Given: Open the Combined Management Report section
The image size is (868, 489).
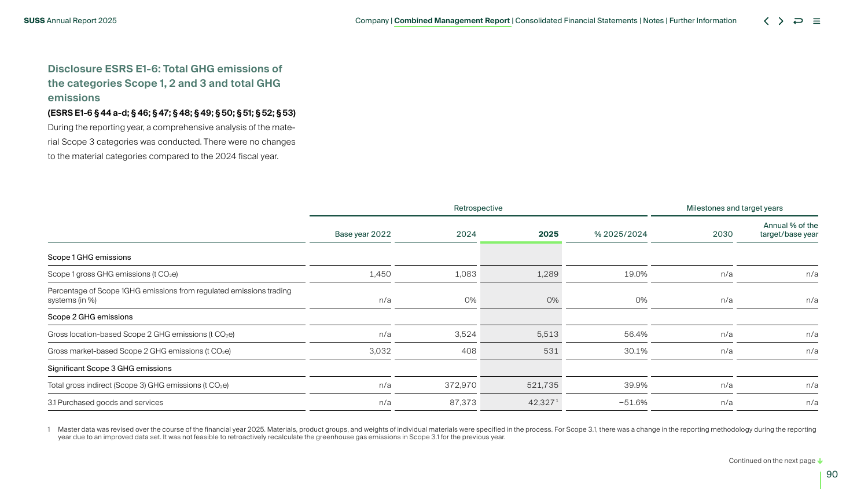Looking at the screenshot, I should (x=452, y=21).
